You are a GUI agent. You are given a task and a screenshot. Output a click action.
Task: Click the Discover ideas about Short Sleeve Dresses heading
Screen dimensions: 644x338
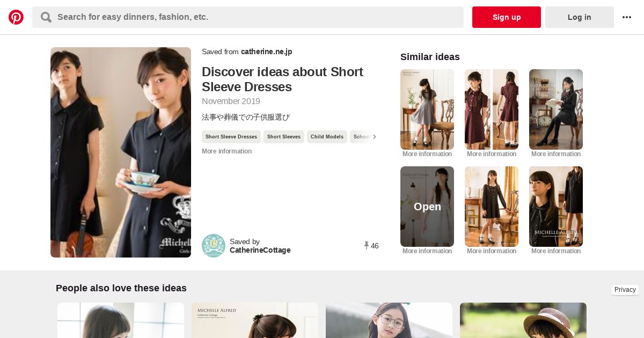282,79
